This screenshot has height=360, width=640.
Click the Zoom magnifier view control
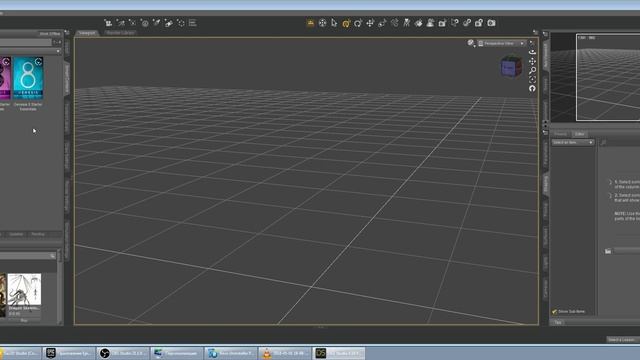(x=532, y=70)
